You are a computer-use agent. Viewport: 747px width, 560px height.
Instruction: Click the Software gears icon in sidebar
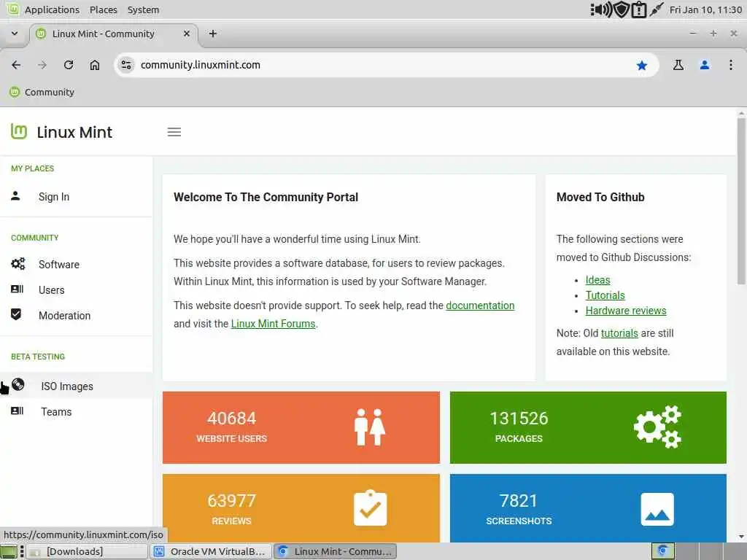pos(18,264)
